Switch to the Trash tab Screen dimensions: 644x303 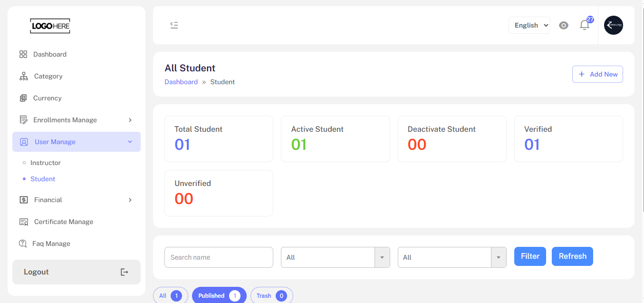[x=272, y=296]
